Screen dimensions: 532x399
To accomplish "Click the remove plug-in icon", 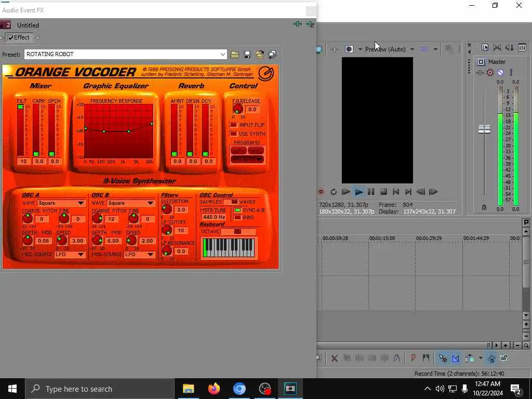I will point(310,24).
